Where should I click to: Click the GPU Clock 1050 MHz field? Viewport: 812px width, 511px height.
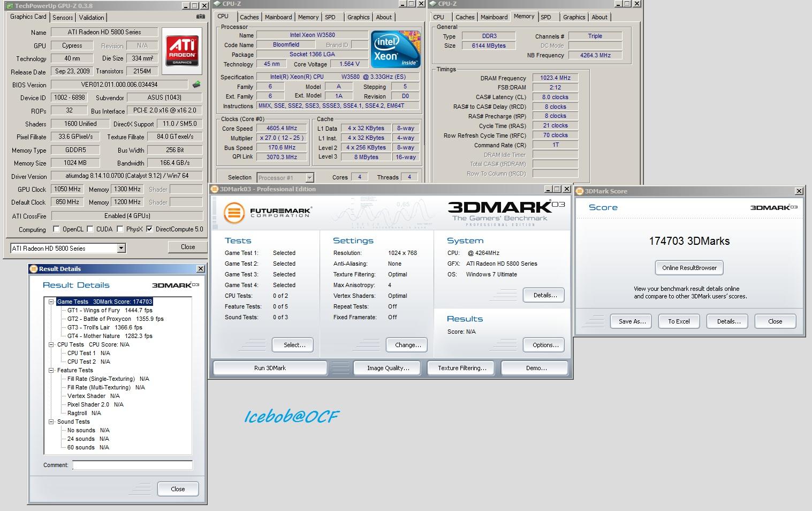coord(67,189)
